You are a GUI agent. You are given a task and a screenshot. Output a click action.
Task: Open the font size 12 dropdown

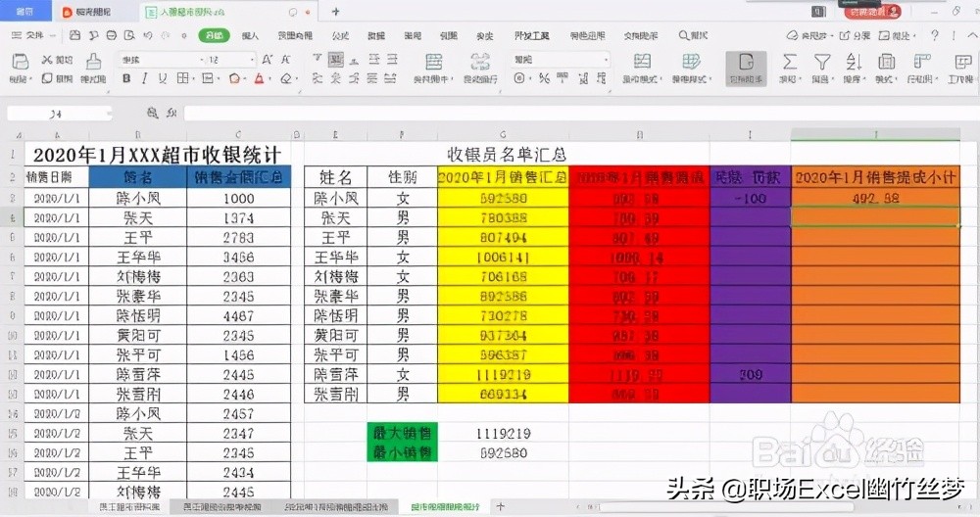pos(252,60)
